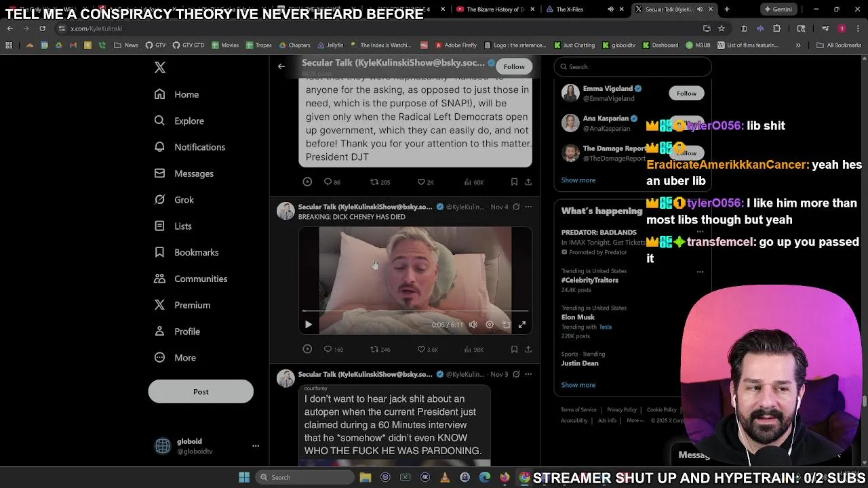Click the X logo in the sidebar
Screen dimensions: 868x488
160,67
